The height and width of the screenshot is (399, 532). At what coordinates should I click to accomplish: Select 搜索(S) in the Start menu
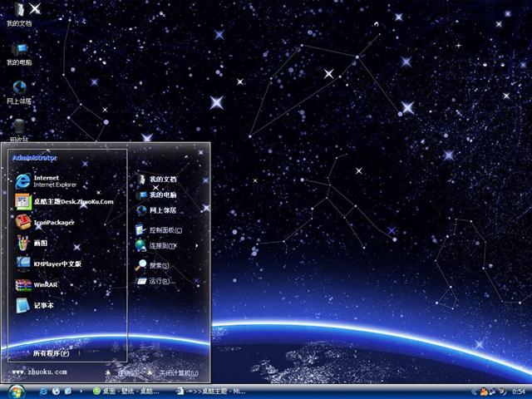(159, 265)
